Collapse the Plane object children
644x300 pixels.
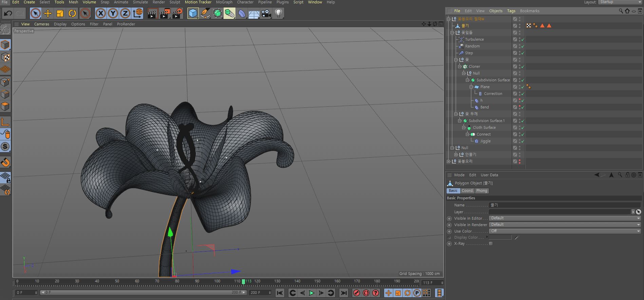[471, 87]
